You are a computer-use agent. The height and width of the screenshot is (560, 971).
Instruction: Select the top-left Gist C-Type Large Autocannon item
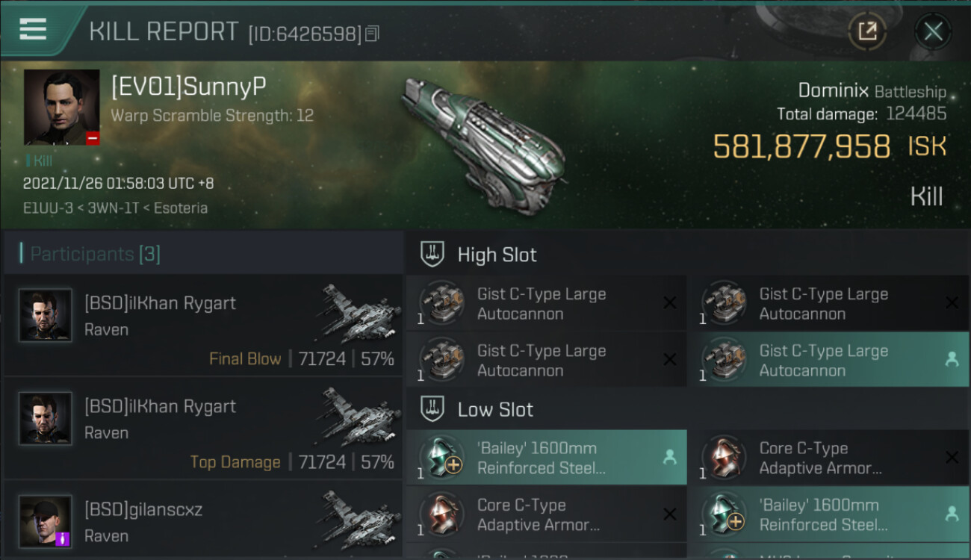tap(546, 303)
